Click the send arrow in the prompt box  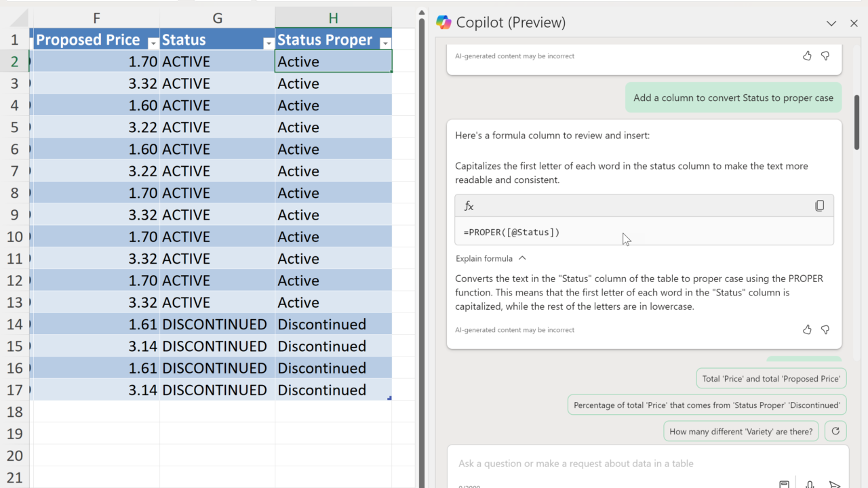tap(835, 485)
